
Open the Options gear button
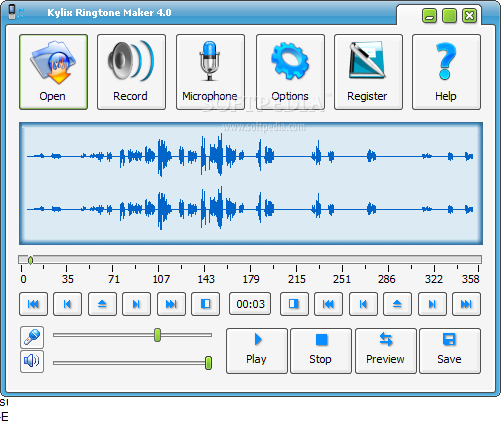290,72
